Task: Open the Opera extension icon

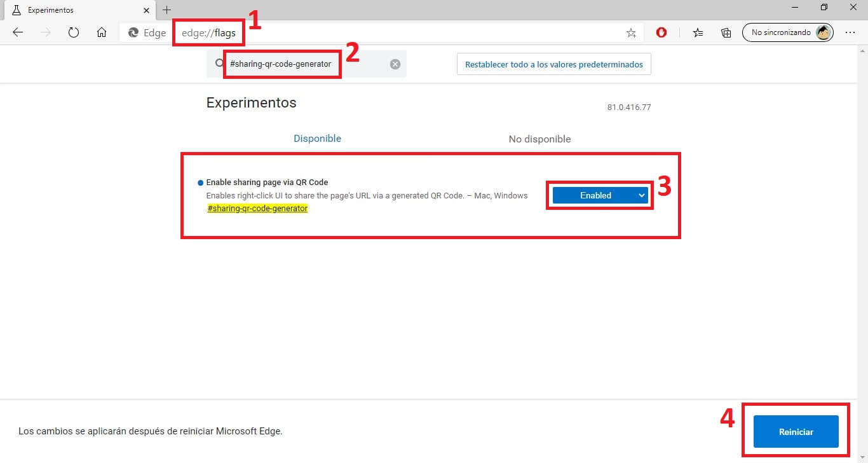Action: click(x=661, y=32)
